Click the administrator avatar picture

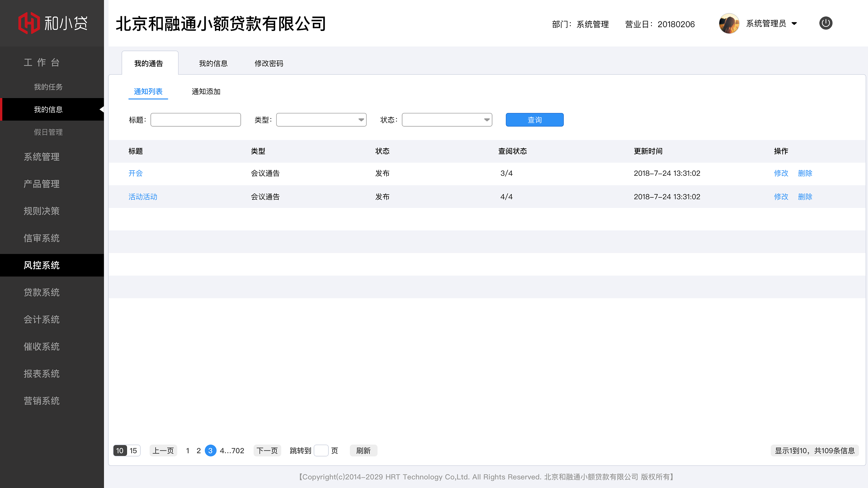click(x=729, y=24)
